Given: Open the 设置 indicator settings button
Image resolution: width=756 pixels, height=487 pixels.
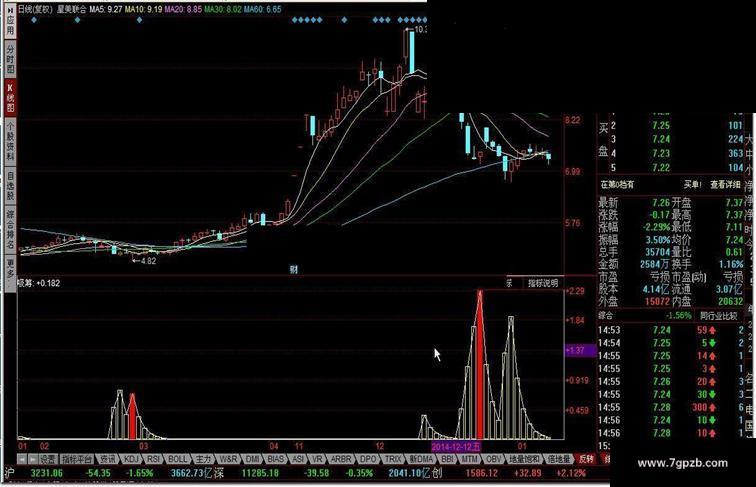Looking at the screenshot, I should tap(48, 459).
